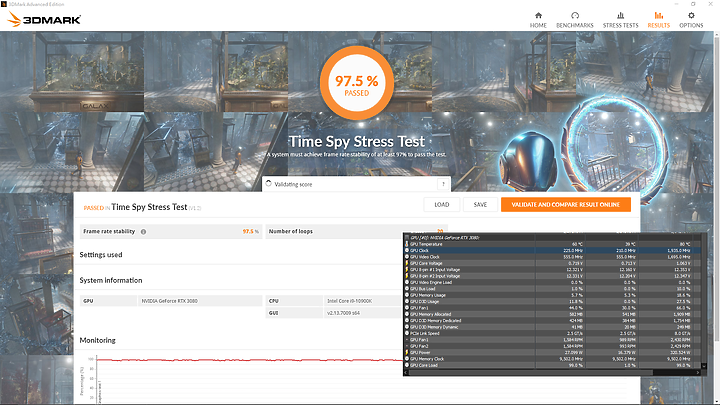
Task: Click the lightning icon for GPU 8-pin #1 Input Voltage
Action: point(407,270)
